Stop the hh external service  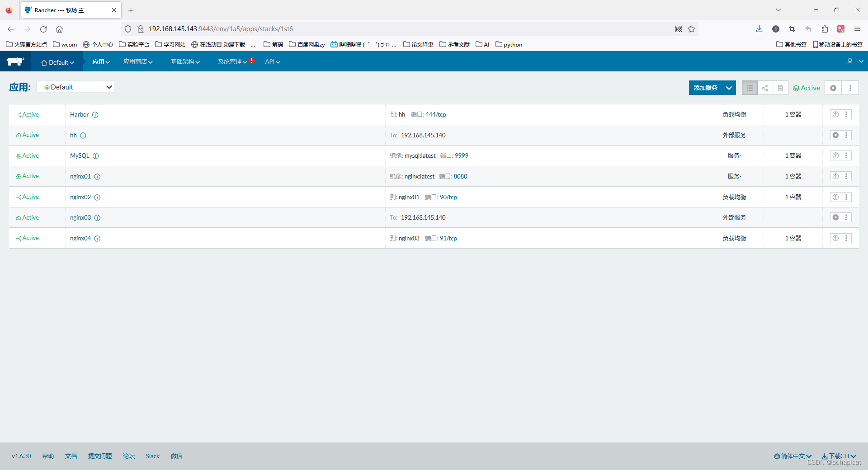click(835, 135)
